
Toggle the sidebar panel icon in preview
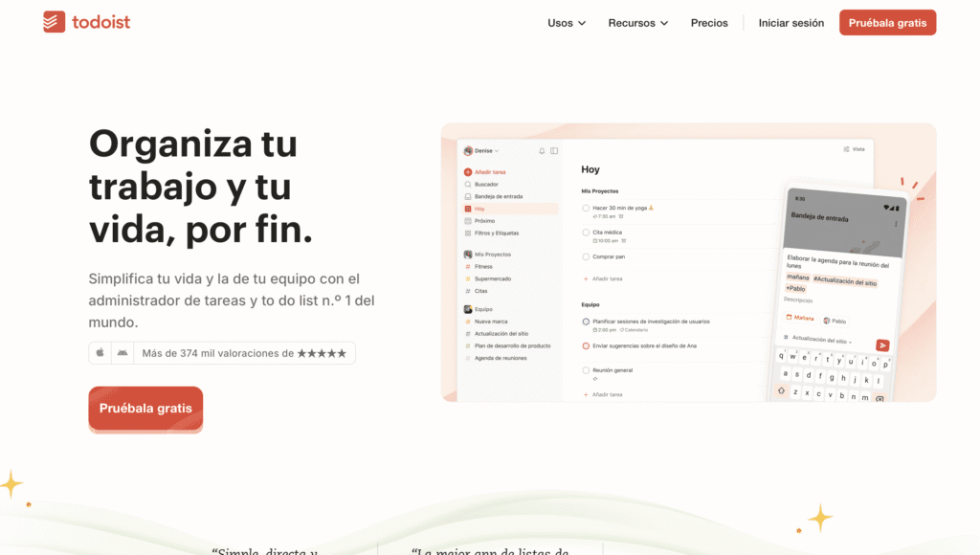[554, 150]
